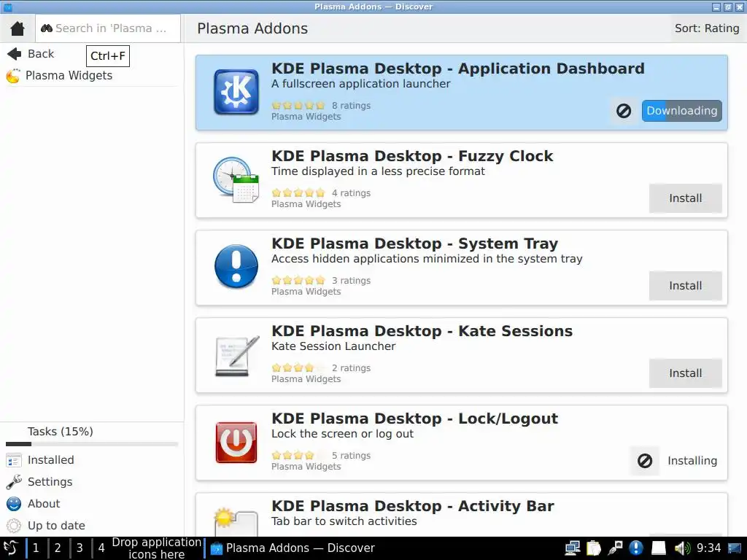Open the Kate Sessions notepad icon
This screenshot has width=747, height=560.
point(237,355)
